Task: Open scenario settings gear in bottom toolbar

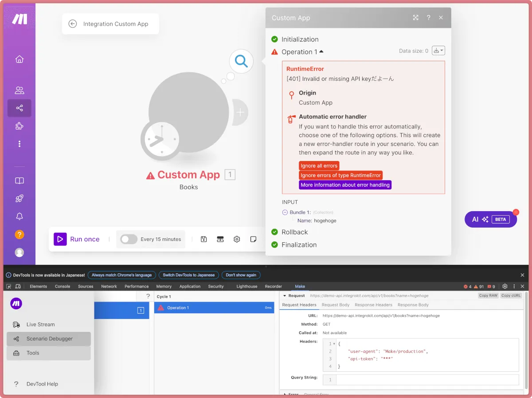Action: point(237,239)
